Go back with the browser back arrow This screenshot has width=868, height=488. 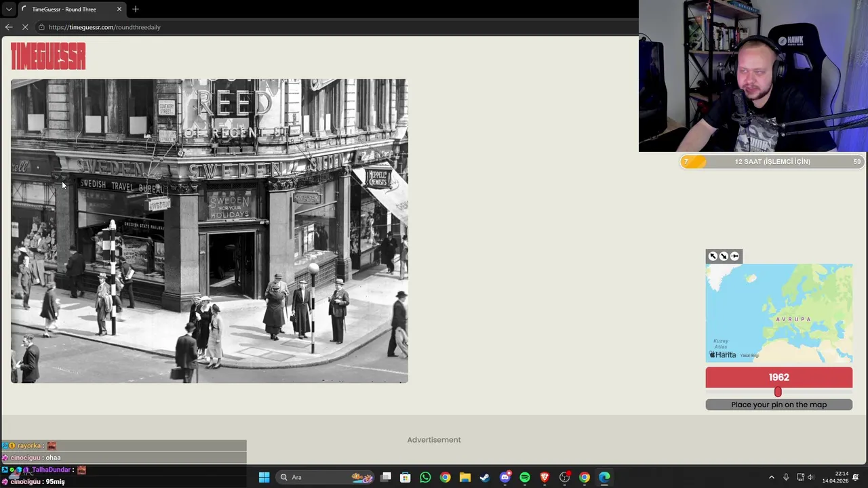point(9,27)
